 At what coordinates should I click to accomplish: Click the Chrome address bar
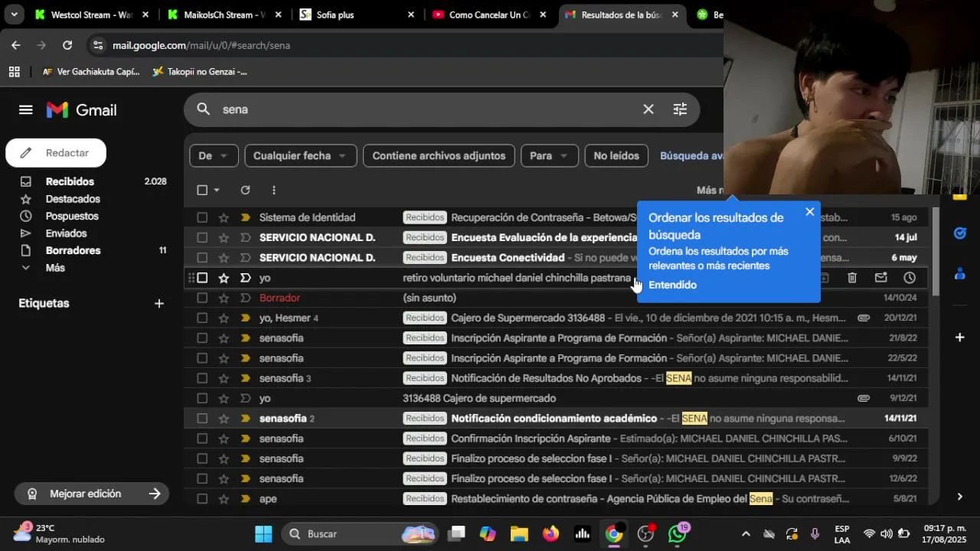406,45
